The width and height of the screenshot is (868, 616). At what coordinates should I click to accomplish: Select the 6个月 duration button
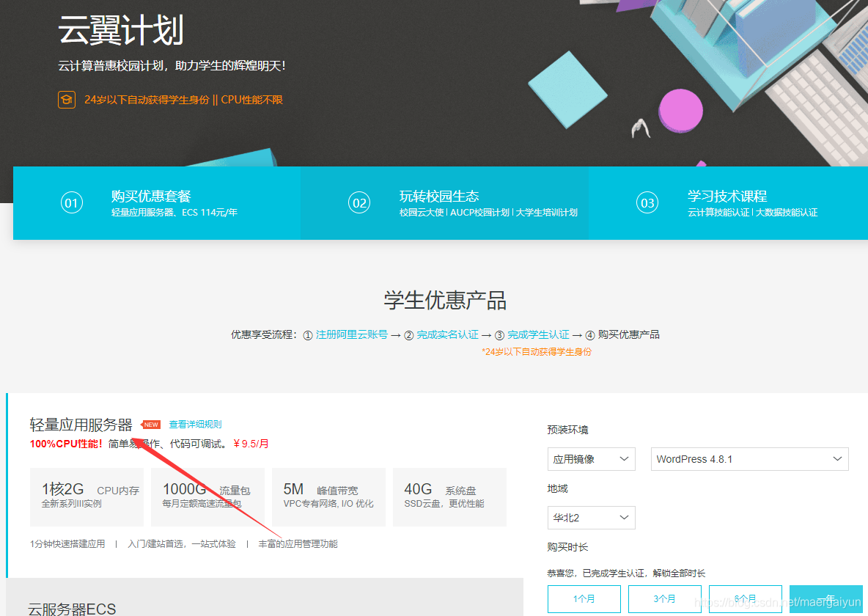(x=745, y=599)
